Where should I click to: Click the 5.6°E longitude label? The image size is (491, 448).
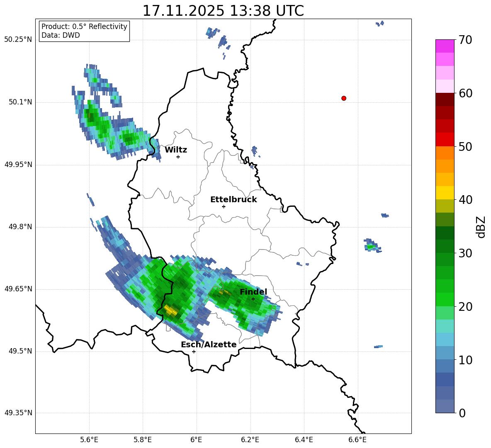[x=89, y=440]
